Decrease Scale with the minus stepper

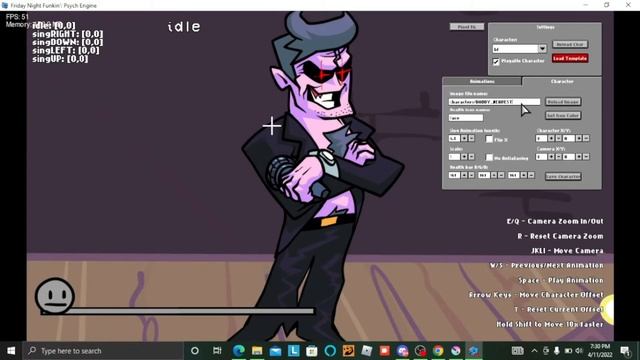point(471,157)
